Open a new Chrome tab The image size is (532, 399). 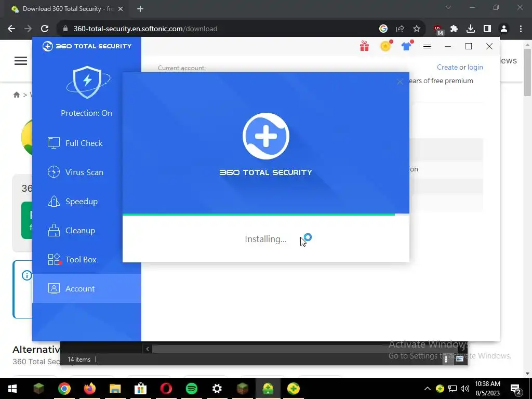point(140,9)
